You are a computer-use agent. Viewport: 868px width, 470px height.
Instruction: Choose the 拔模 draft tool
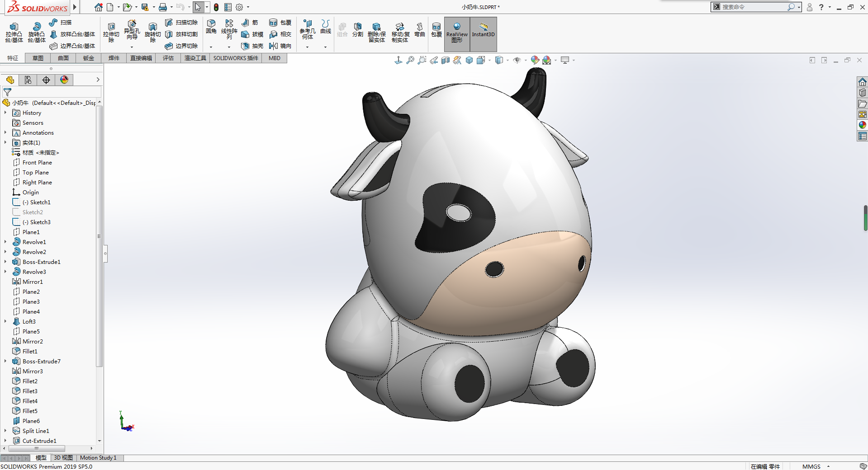coord(252,34)
